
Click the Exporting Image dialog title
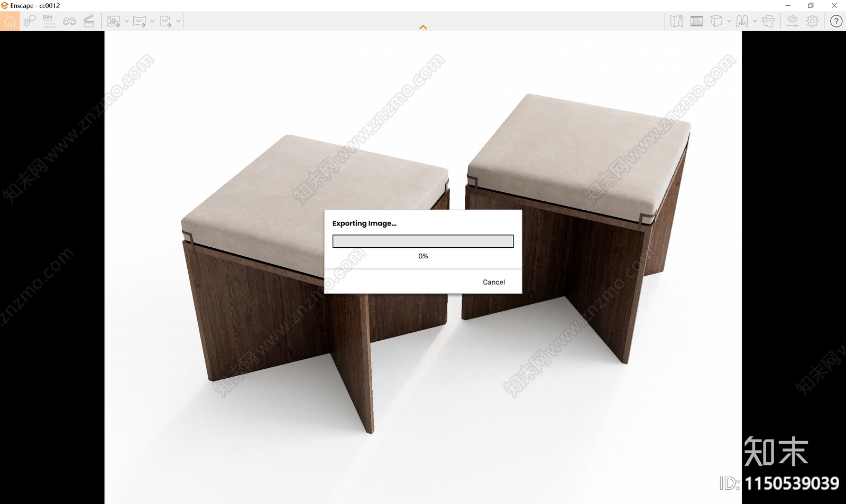coord(364,223)
